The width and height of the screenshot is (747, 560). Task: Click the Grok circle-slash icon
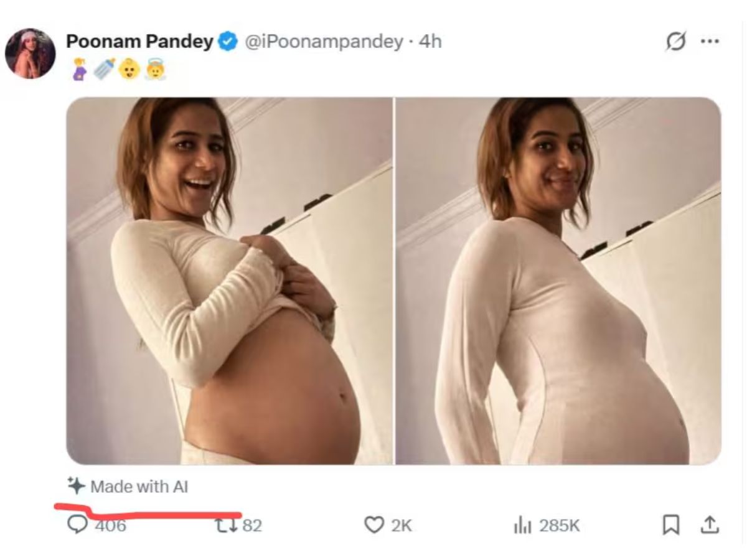pyautogui.click(x=675, y=42)
